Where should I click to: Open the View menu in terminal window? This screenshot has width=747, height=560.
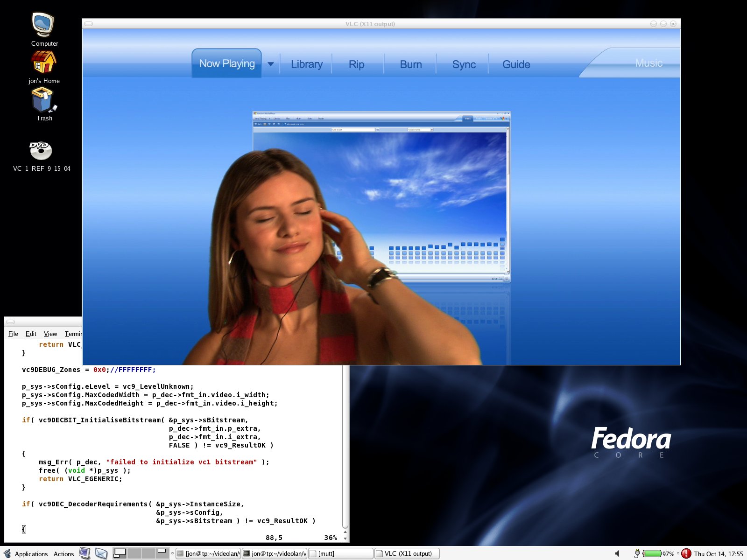(x=50, y=334)
